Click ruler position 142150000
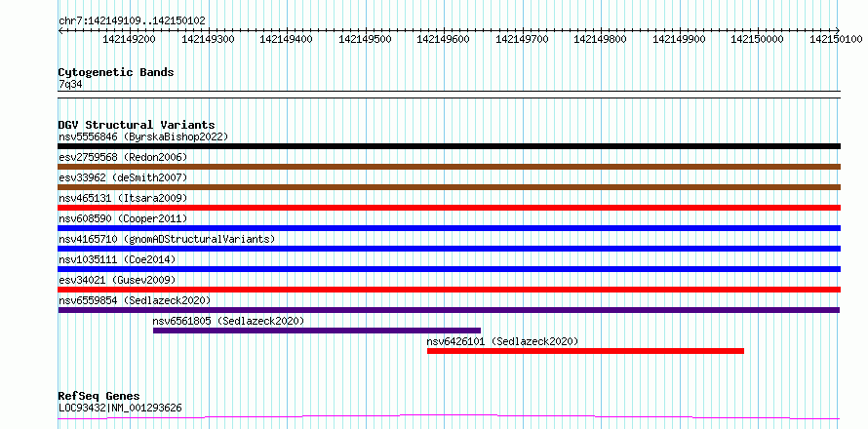 click(758, 39)
